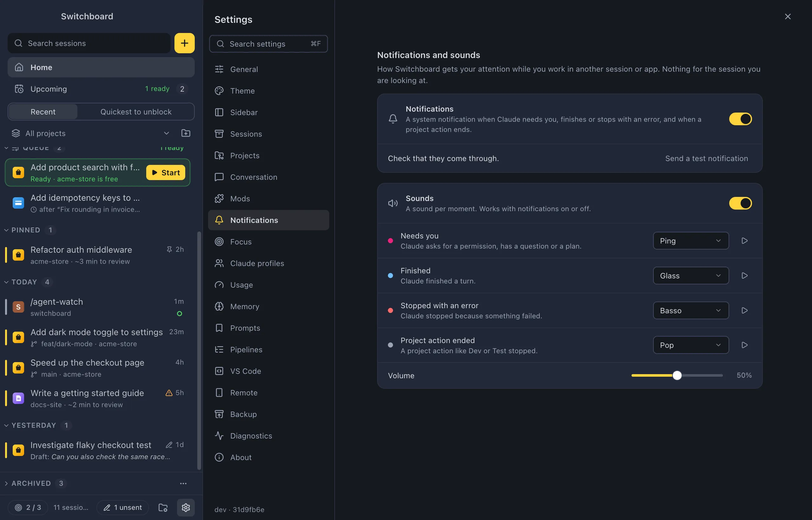
Task: Click the Volume slider handle
Action: click(x=677, y=375)
